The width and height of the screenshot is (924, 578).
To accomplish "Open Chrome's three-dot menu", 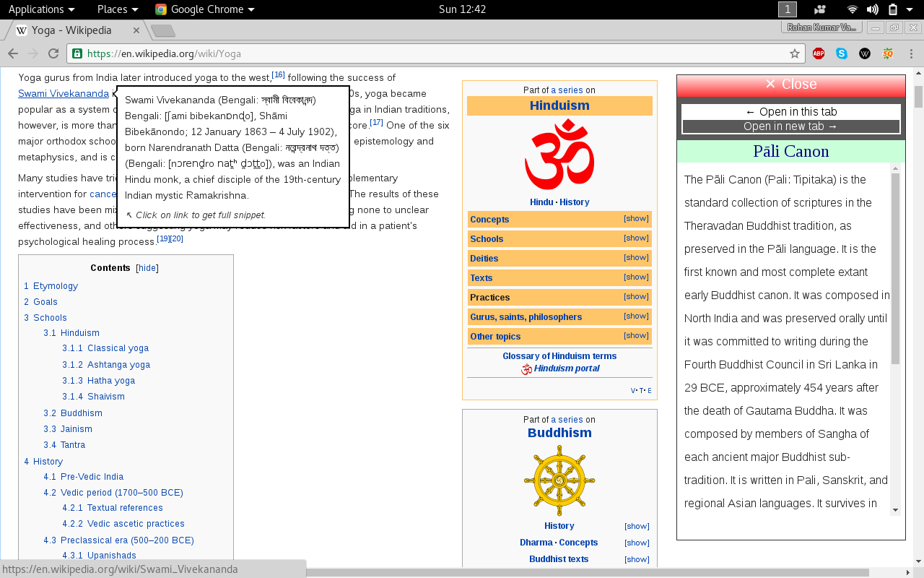I will (911, 53).
